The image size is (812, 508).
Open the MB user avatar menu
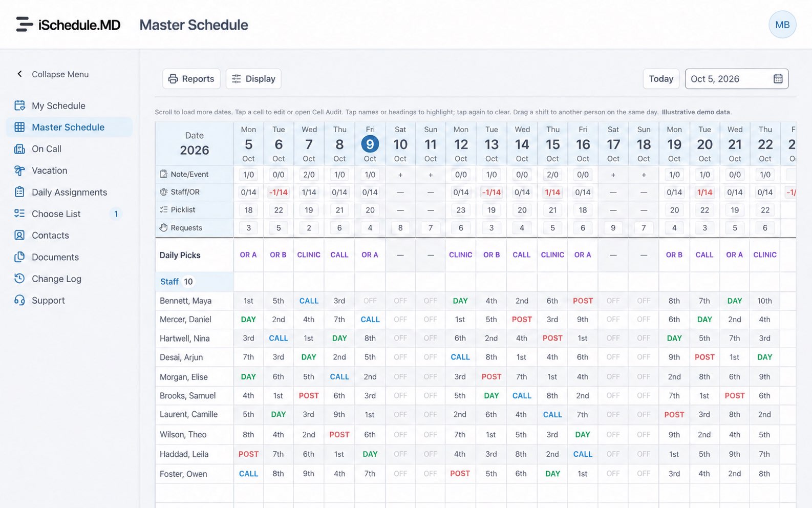click(782, 25)
